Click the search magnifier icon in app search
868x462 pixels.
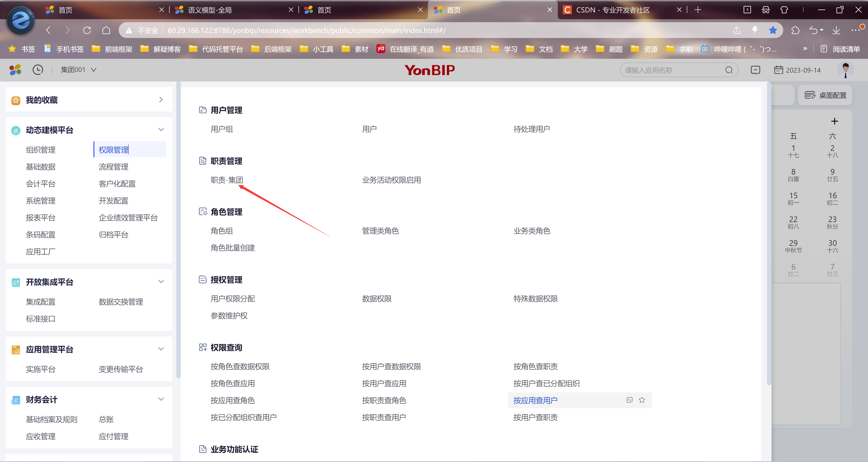pos(729,70)
